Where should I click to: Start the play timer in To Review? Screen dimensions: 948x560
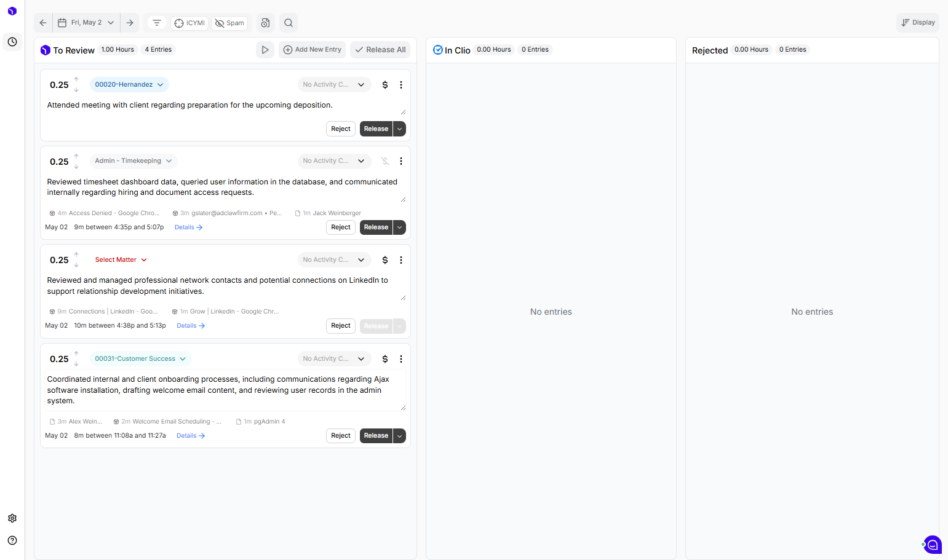pos(265,50)
